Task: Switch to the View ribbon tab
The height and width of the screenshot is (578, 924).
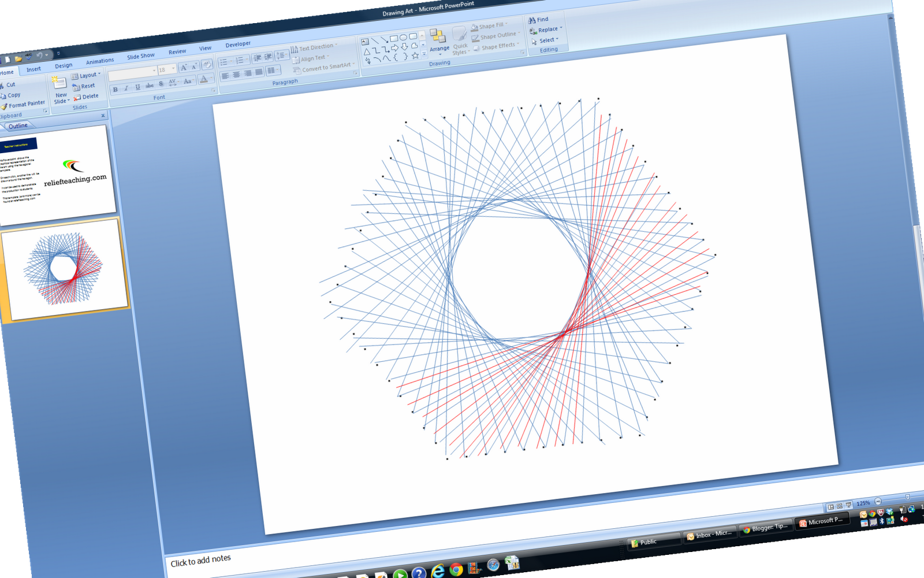Action: (206, 49)
